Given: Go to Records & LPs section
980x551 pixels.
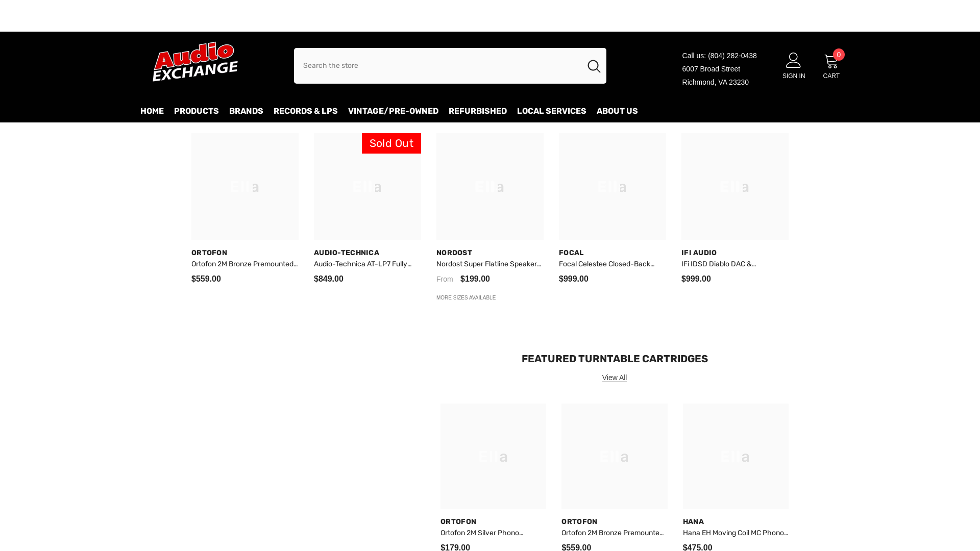Looking at the screenshot, I should (305, 111).
